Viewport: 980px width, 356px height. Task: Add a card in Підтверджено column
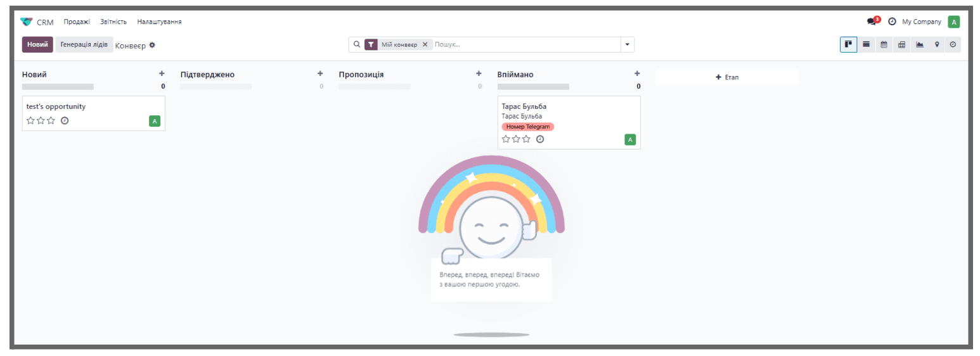click(x=320, y=73)
